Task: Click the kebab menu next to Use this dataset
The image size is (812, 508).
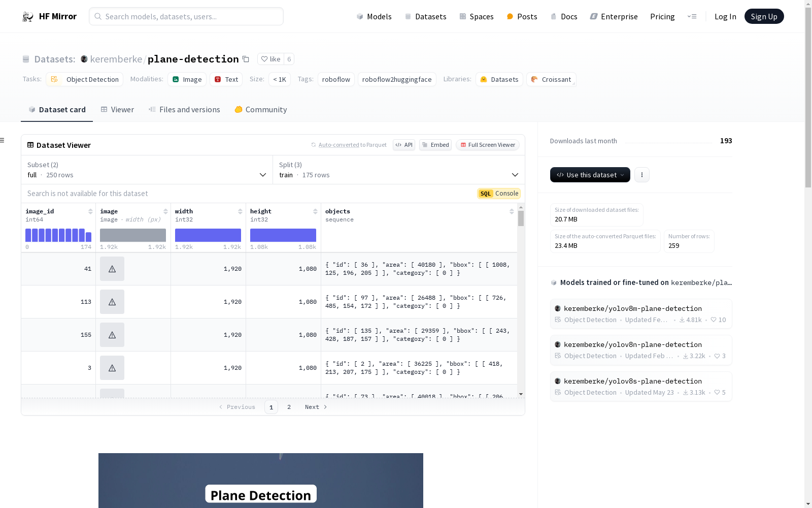Action: click(641, 175)
